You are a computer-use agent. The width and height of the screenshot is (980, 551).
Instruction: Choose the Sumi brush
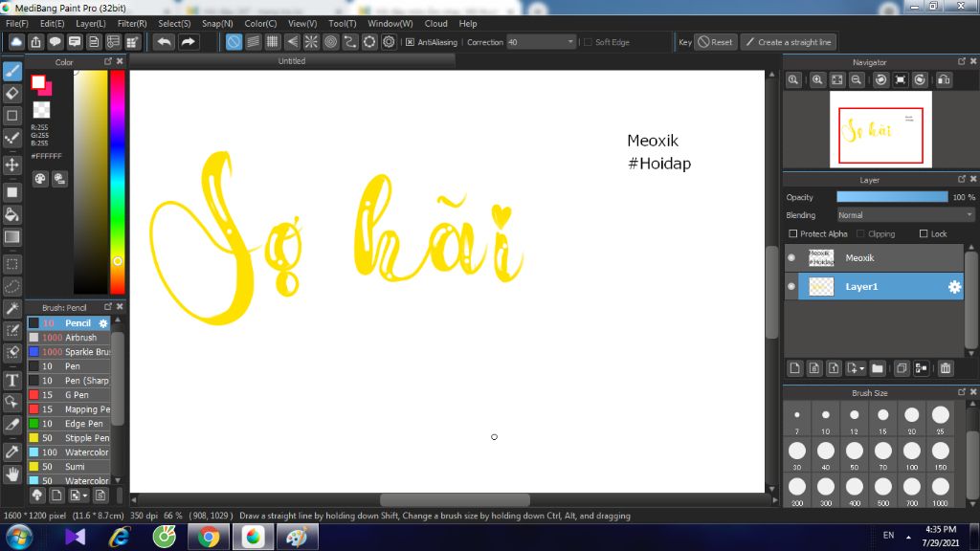pyautogui.click(x=69, y=467)
